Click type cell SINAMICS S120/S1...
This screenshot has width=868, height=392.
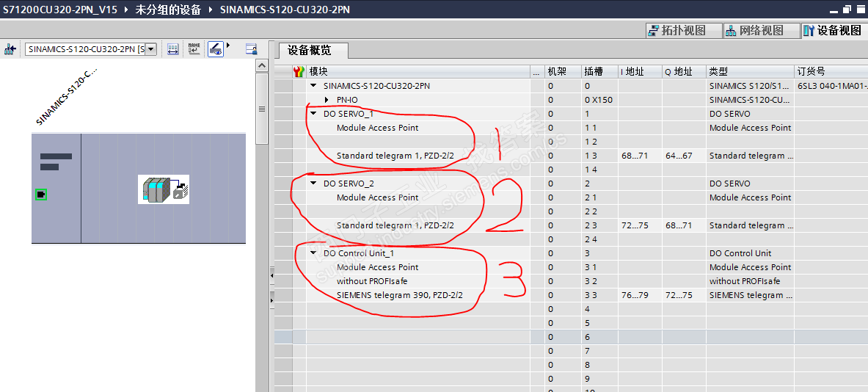pos(750,86)
